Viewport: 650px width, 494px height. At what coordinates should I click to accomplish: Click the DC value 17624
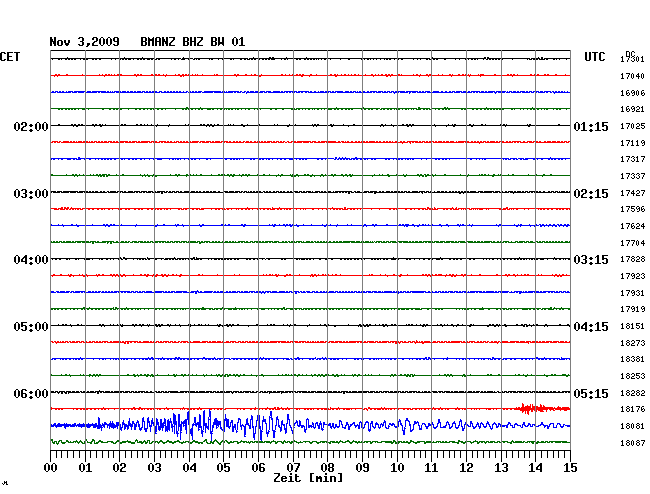point(633,226)
